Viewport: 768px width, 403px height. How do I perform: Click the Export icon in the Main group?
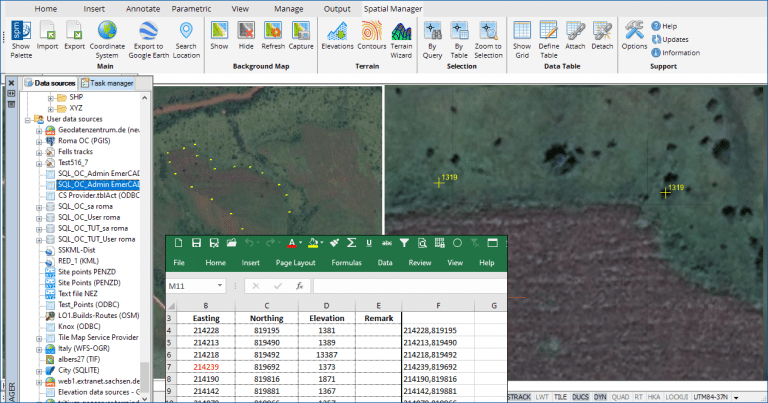point(74,30)
